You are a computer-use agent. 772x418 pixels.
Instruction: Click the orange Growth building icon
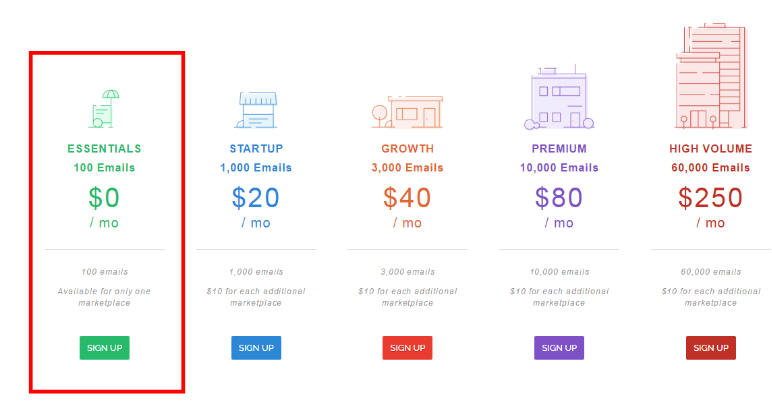coord(407,112)
